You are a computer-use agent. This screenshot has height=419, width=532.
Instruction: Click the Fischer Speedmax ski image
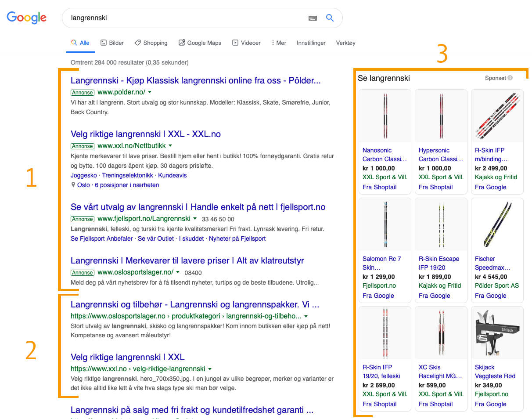(497, 224)
